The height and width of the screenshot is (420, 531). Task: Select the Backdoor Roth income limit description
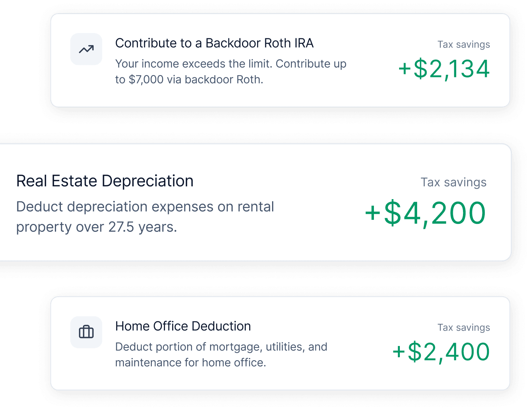click(231, 72)
